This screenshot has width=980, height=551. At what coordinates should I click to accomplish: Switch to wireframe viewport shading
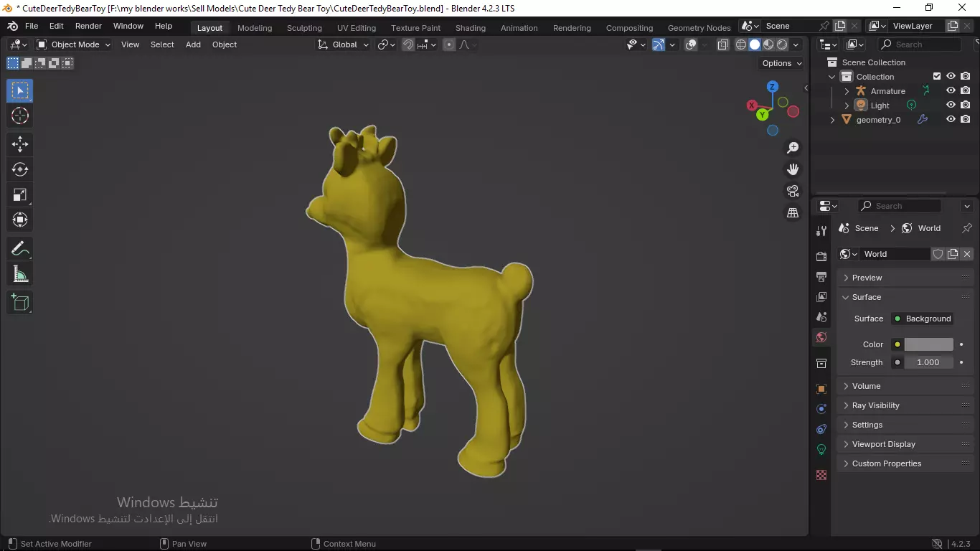pos(741,44)
